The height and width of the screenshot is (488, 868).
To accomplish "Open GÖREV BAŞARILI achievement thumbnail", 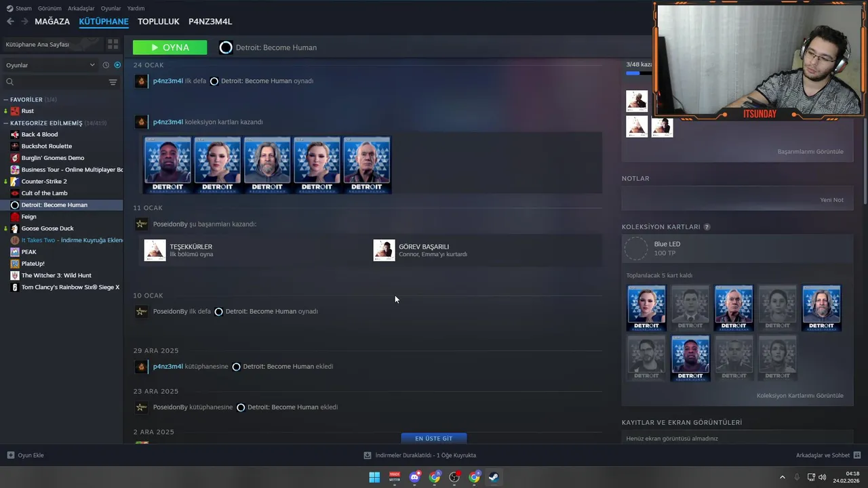I will 384,250.
